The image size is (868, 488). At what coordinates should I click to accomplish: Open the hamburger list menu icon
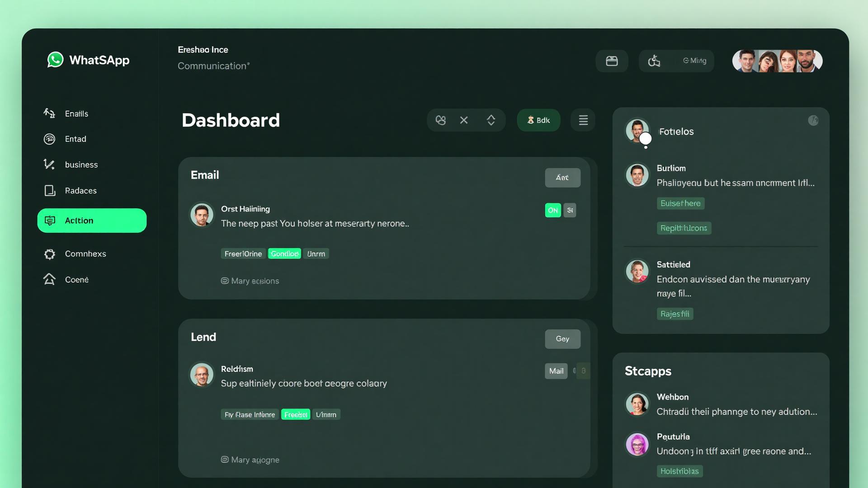[583, 120]
